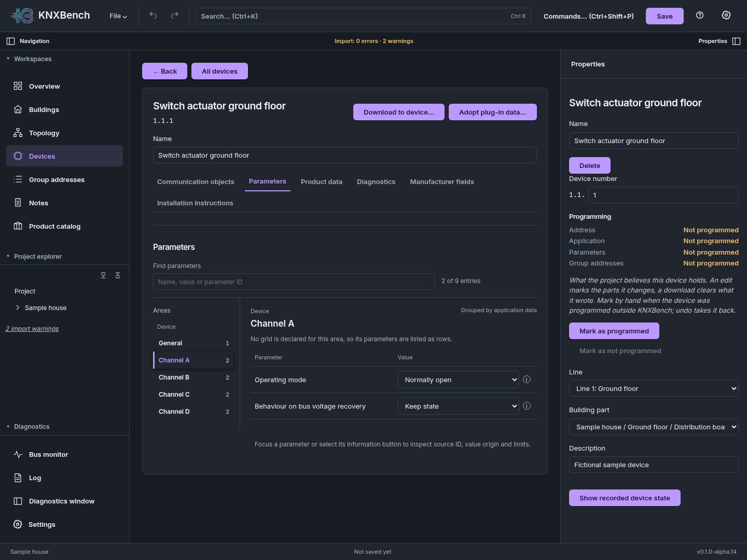
Task: Open the Operating mode dropdown
Action: 458,380
